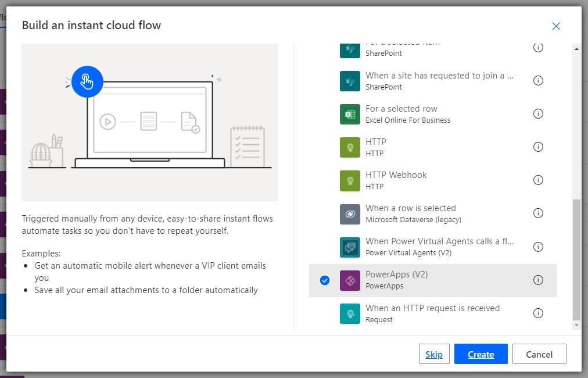Click the trigger list scroll-up arrow
This screenshot has width=588, height=378.
click(x=576, y=49)
